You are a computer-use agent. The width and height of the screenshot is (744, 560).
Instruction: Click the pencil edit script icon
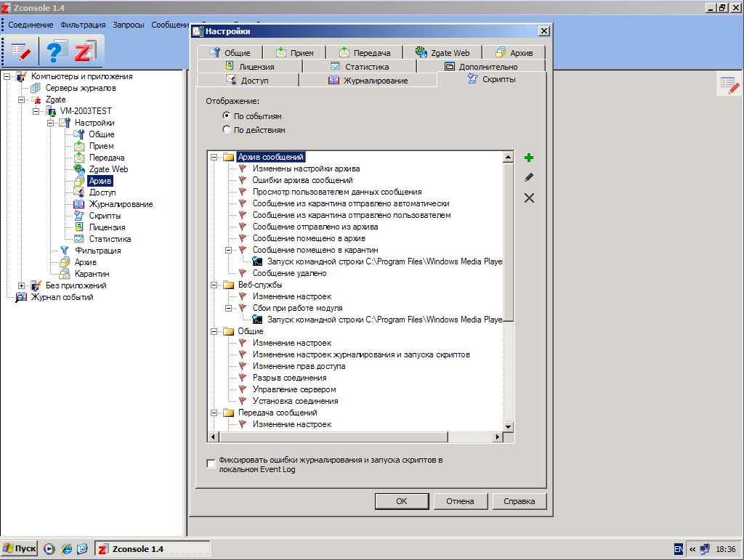tap(529, 177)
